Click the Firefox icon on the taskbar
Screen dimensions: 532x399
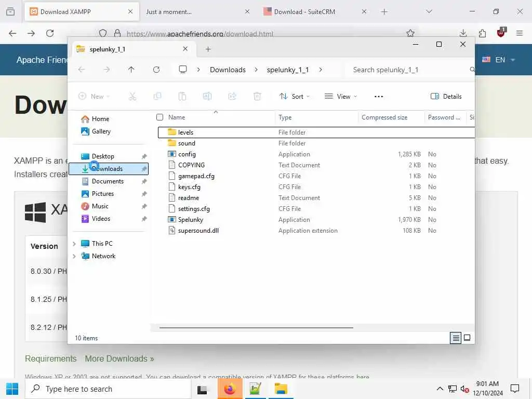tap(230, 389)
